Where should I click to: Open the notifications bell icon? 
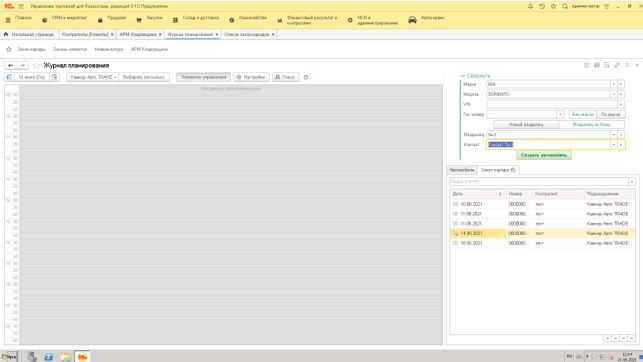pyautogui.click(x=530, y=6)
